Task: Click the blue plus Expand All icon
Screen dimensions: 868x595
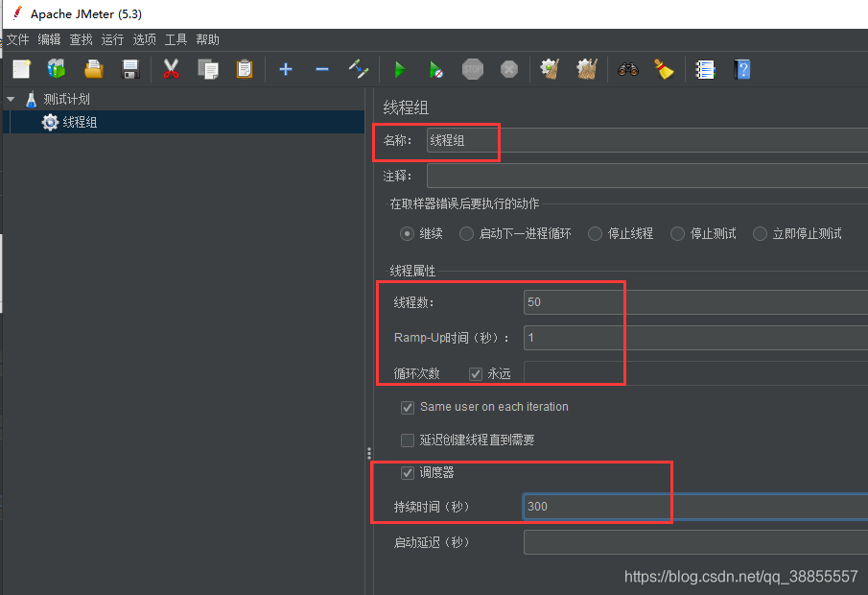Action: [x=286, y=69]
